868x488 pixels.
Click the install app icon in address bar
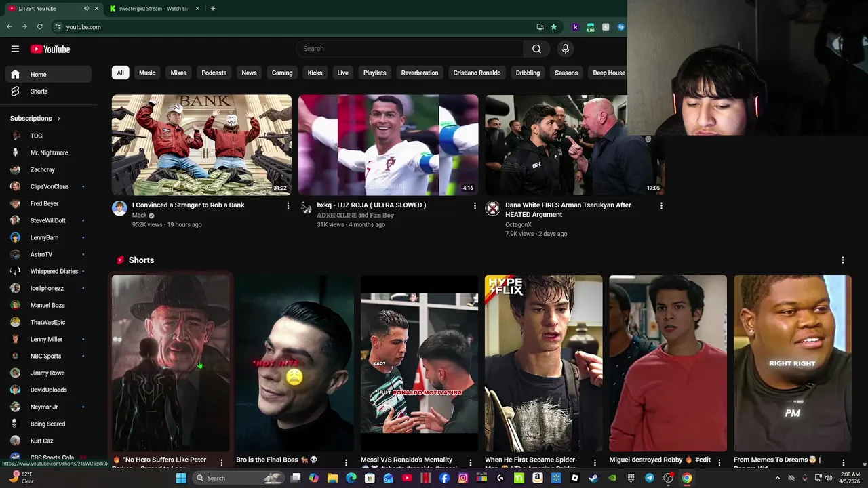tap(540, 27)
